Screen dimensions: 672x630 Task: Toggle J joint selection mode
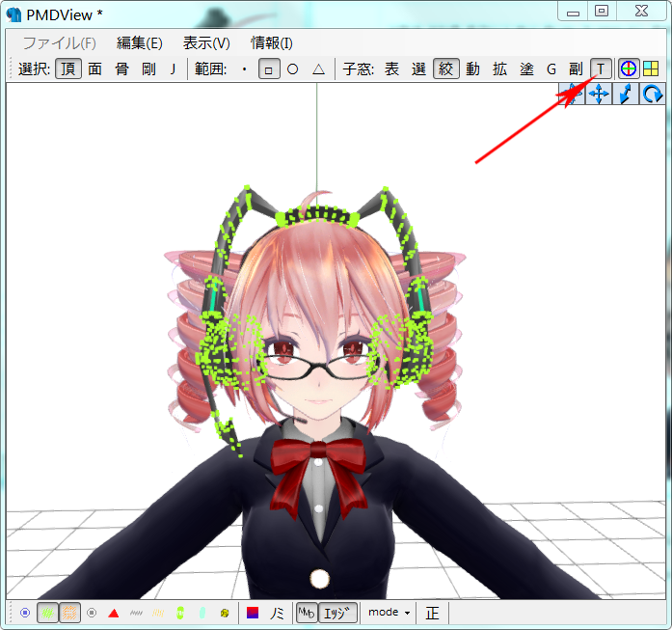(x=173, y=69)
